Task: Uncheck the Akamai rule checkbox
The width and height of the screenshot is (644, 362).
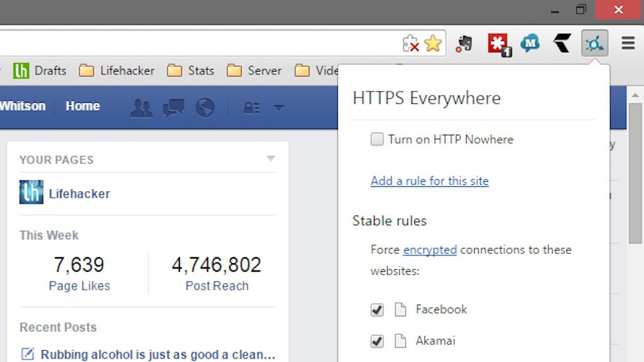Action: coord(377,341)
